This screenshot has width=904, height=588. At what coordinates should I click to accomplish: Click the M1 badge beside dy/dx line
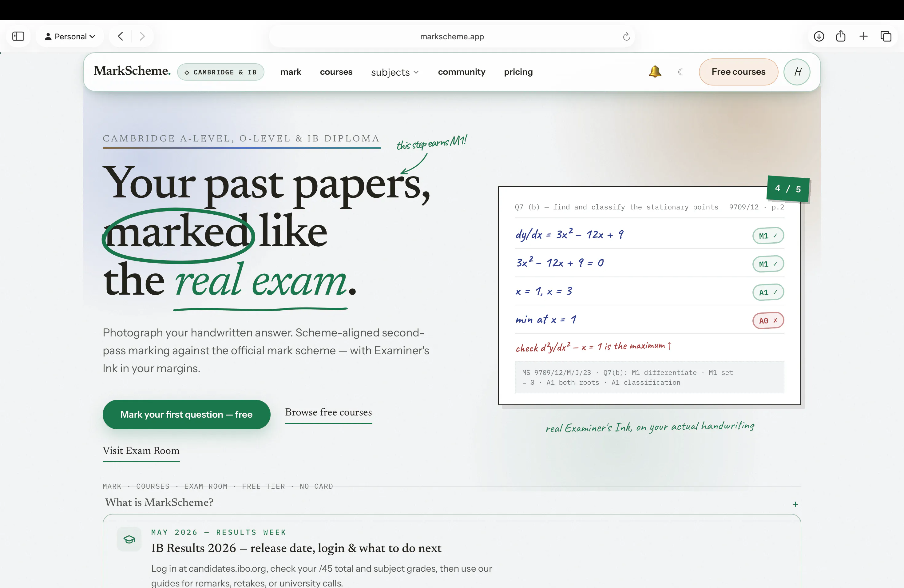pyautogui.click(x=768, y=236)
